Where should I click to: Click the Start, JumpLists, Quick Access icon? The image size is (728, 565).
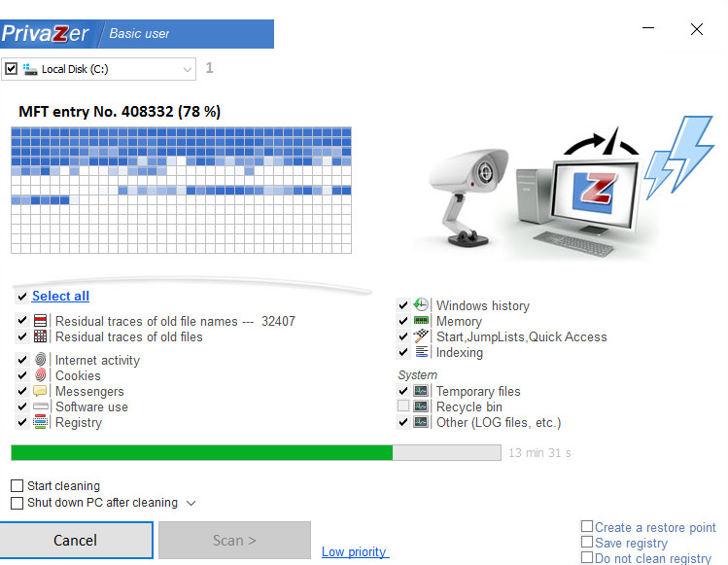pyautogui.click(x=421, y=335)
